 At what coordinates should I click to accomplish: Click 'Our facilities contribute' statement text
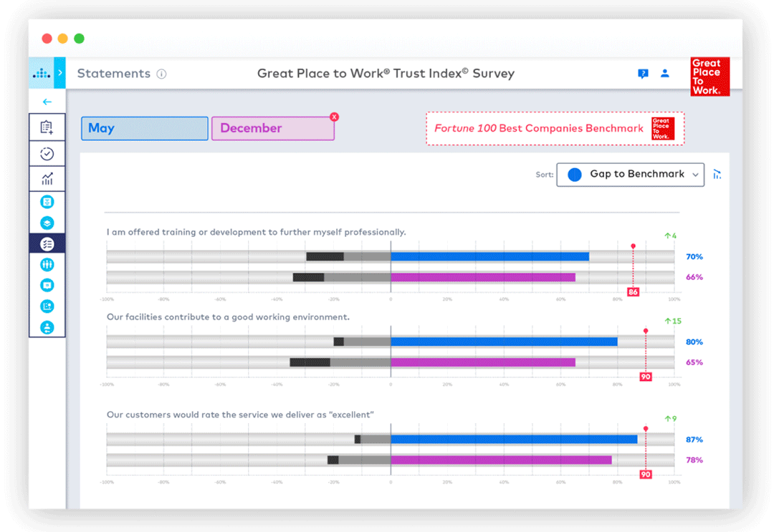click(228, 317)
